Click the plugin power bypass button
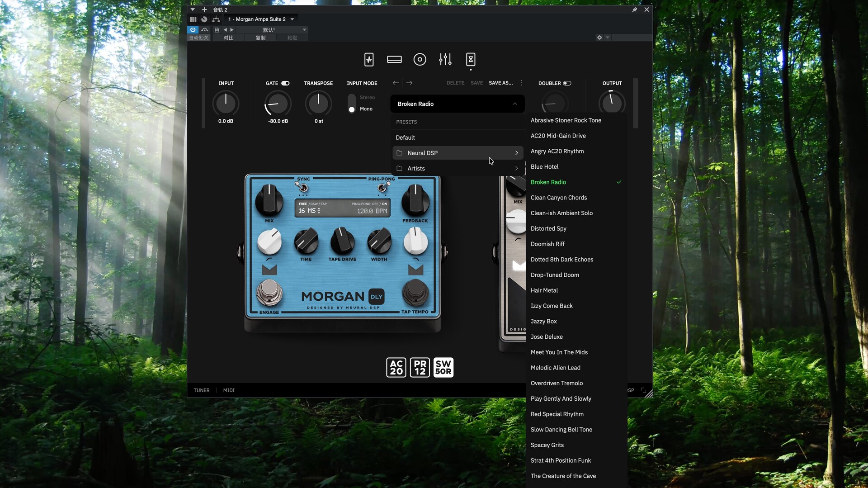Image resolution: width=868 pixels, height=488 pixels. 193,30
